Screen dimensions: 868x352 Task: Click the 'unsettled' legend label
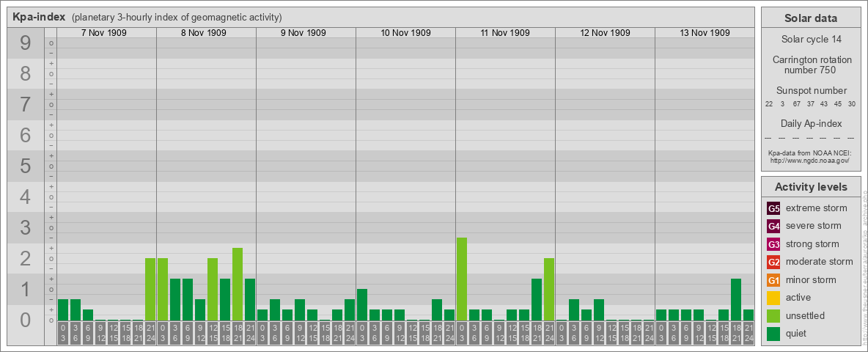(806, 315)
